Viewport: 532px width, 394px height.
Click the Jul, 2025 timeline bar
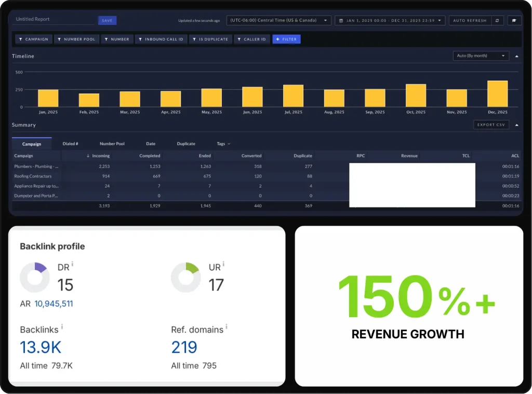(293, 96)
